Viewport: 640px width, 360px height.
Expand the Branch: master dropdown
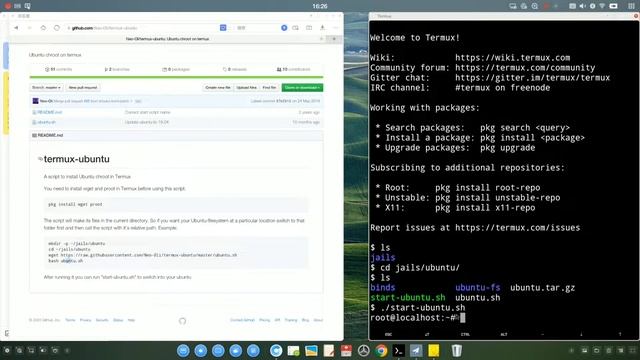tap(47, 87)
